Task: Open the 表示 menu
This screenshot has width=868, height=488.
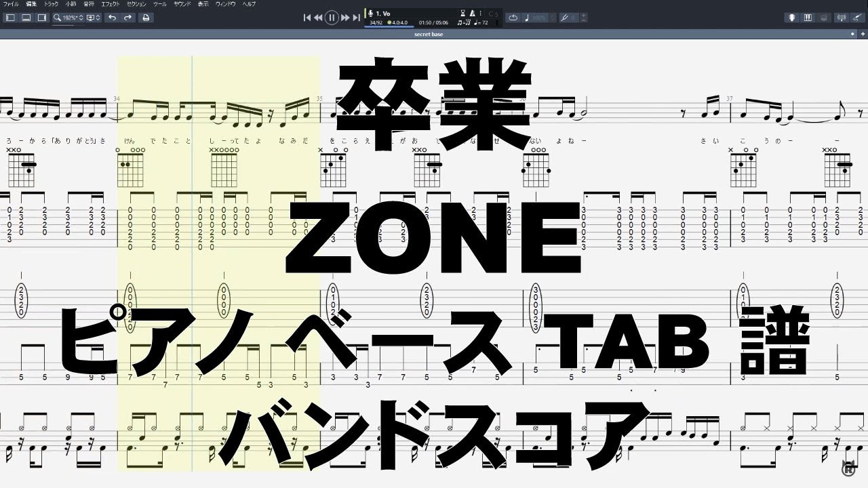Action: (203, 4)
